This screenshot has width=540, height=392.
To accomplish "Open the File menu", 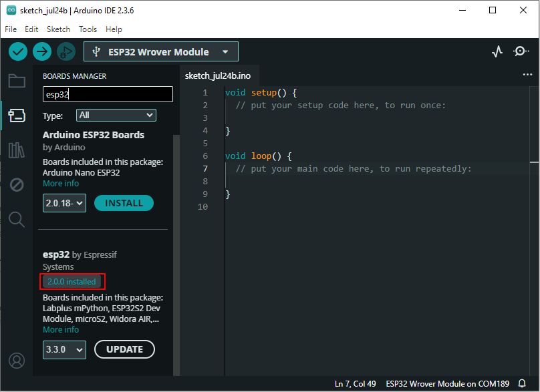I will tap(11, 29).
